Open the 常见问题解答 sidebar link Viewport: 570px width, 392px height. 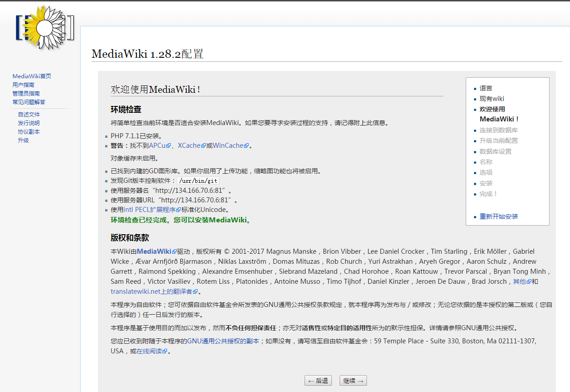[29, 102]
